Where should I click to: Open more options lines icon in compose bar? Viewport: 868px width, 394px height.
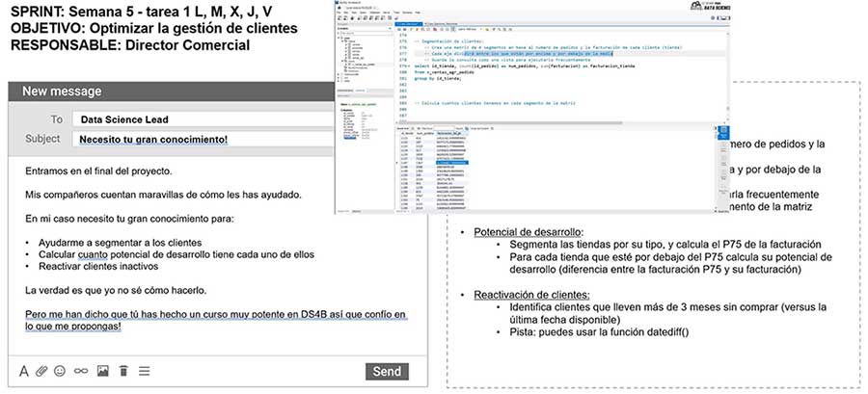(144, 371)
